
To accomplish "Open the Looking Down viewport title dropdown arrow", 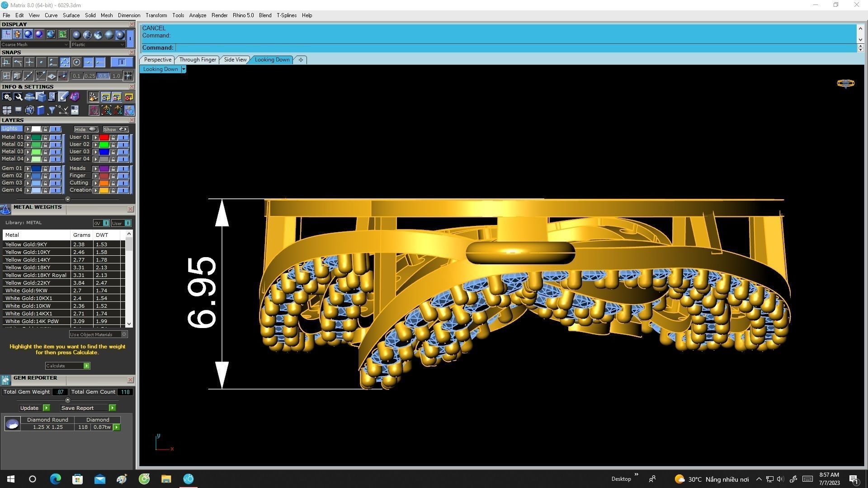I will 184,69.
